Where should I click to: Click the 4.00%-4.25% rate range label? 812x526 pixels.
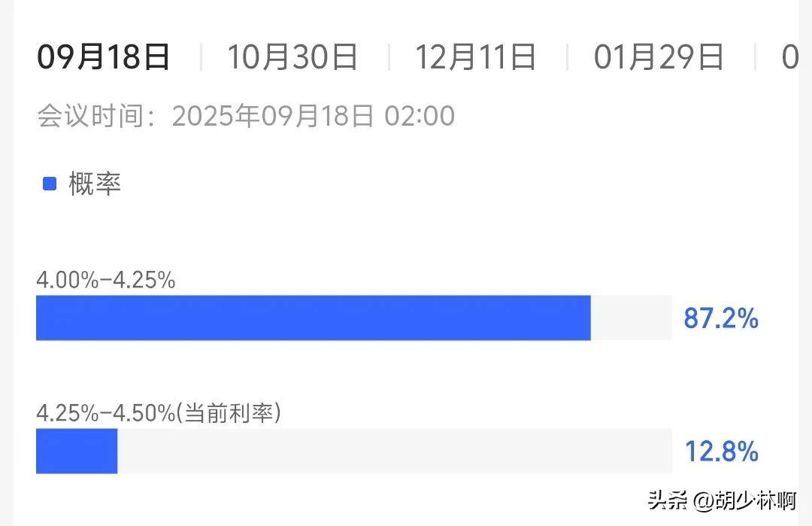(106, 281)
